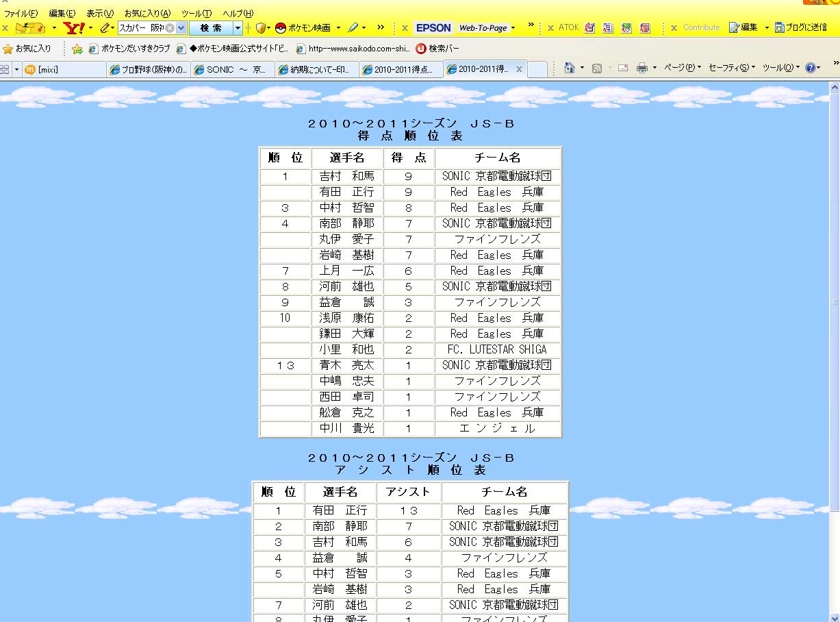
Task: Click the Help question mark icon
Action: click(810, 68)
